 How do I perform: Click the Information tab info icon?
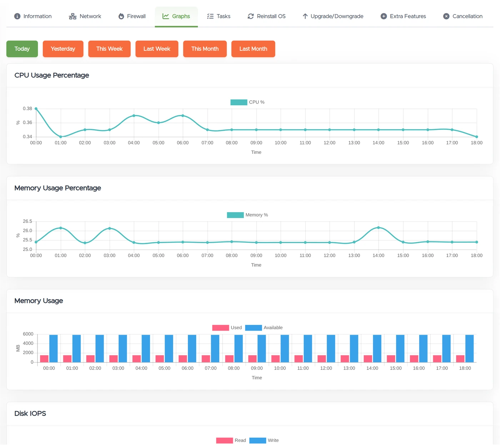(x=17, y=16)
